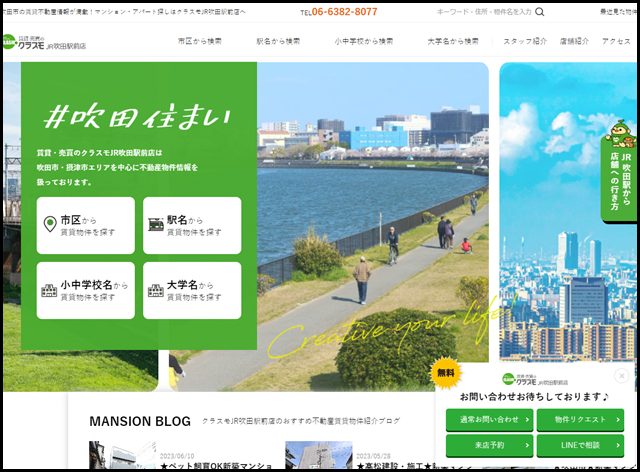
Task: Close the inquiry popup with X
Action: pyautogui.click(x=622, y=375)
